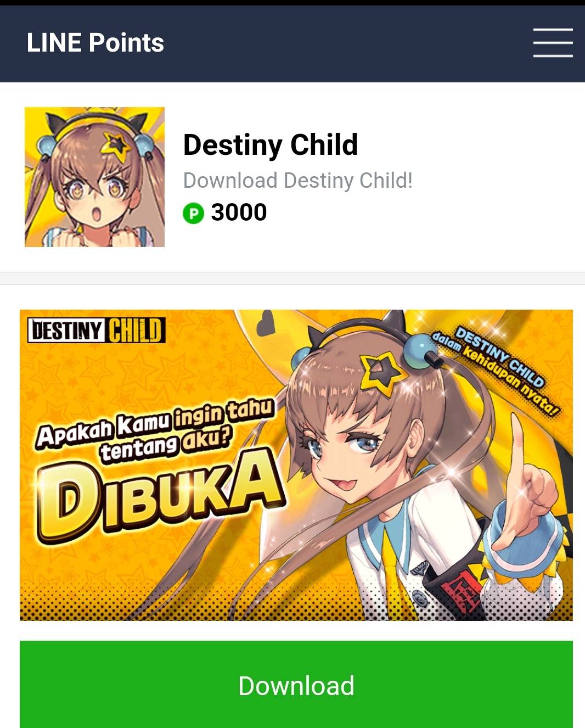Click the LINE Points header title
This screenshot has height=728, width=585.
[95, 43]
